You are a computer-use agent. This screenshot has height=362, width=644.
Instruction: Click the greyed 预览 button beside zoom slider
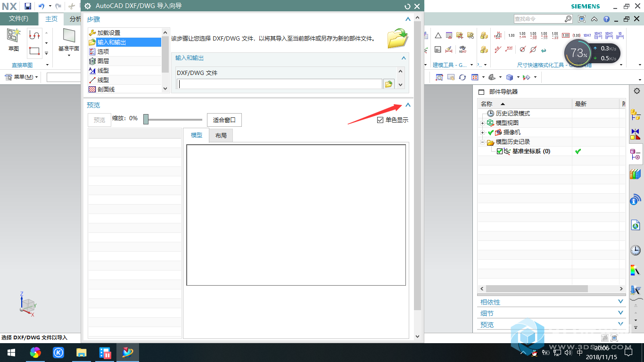tap(99, 120)
